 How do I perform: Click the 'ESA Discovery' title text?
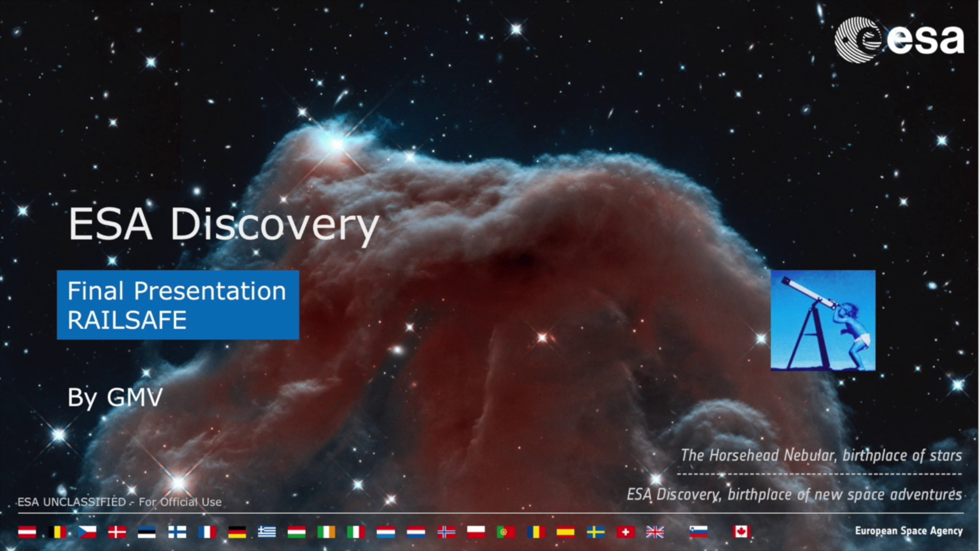tap(224, 226)
